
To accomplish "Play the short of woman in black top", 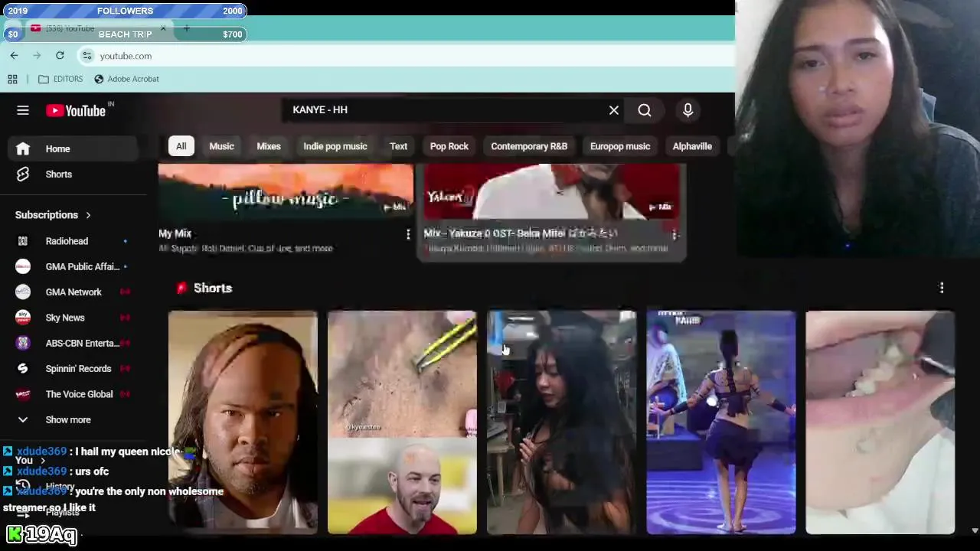I will 561,422.
